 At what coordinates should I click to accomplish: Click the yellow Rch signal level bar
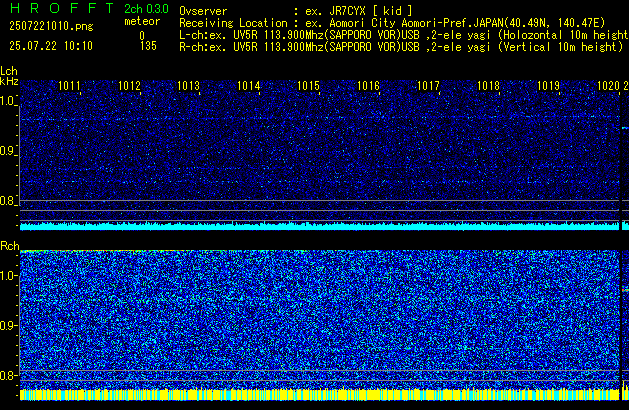tap(320, 394)
